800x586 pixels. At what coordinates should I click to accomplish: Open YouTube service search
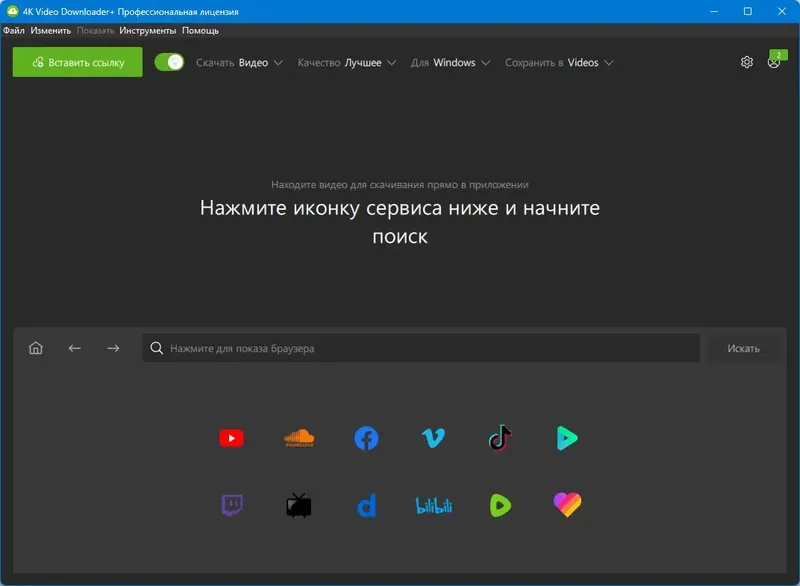tap(231, 437)
